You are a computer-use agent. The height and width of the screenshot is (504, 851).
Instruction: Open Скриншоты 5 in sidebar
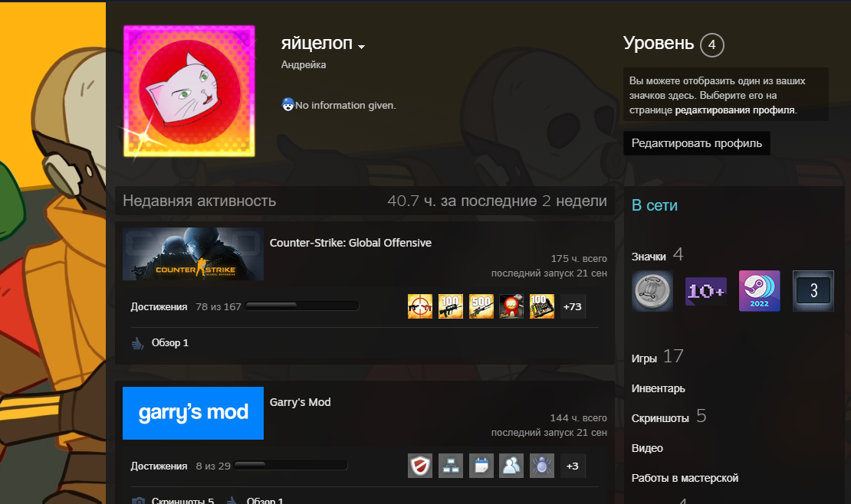point(669,417)
